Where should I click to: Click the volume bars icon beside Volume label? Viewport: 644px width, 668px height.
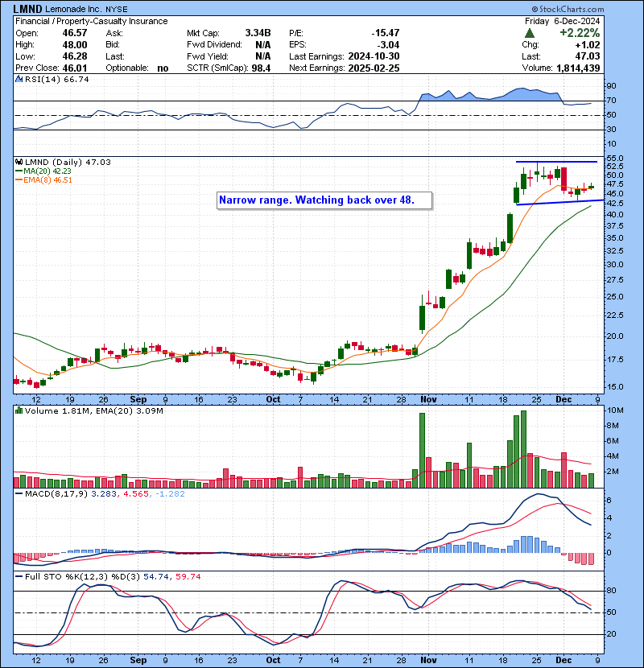click(19, 410)
